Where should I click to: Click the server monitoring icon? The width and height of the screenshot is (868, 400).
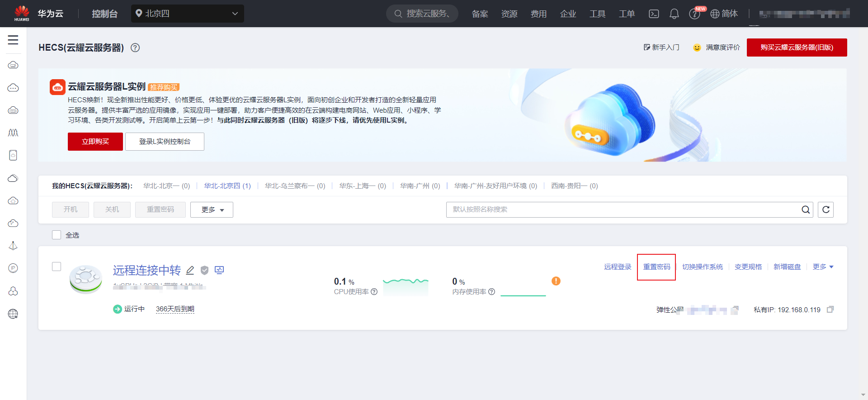[x=219, y=270]
